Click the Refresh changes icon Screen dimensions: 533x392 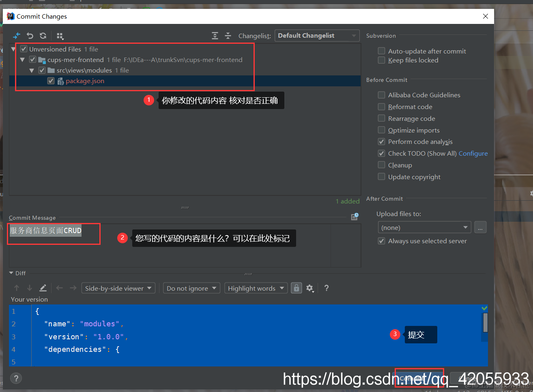(43, 36)
